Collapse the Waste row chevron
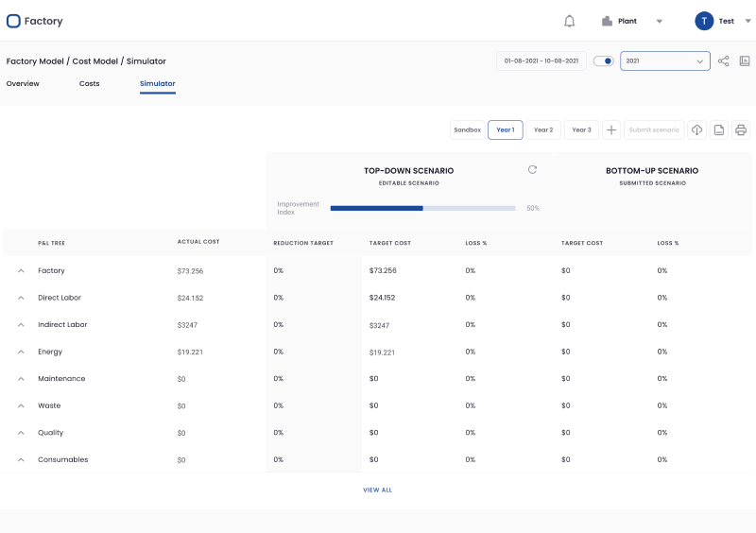Image resolution: width=756 pixels, height=533 pixels. [x=21, y=406]
